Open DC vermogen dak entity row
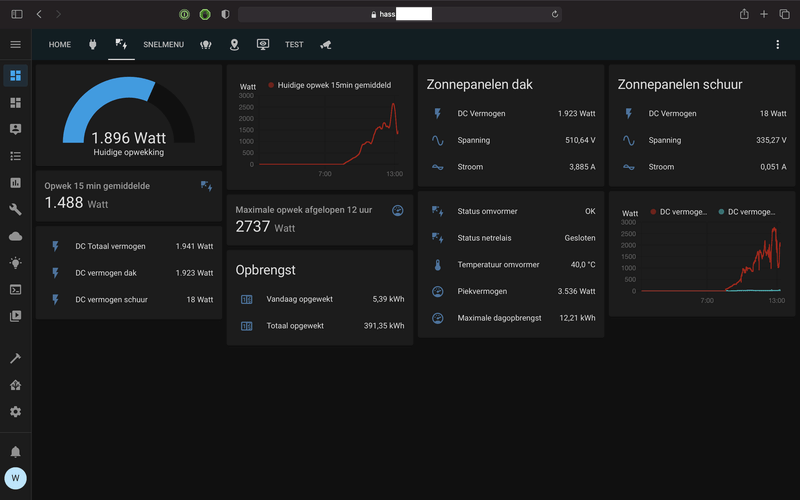Image resolution: width=800 pixels, height=500 pixels. [129, 273]
